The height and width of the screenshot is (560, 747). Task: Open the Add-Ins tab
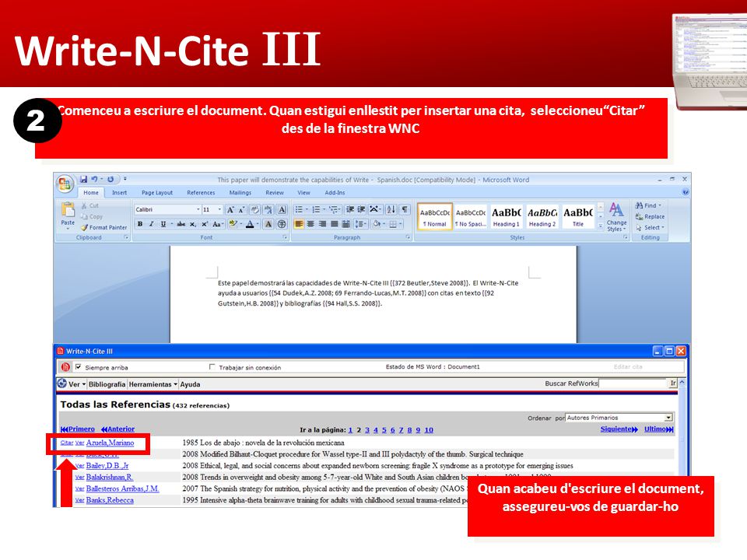point(335,193)
